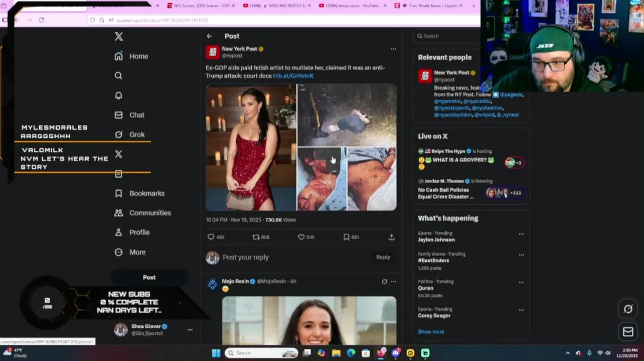Viewport: 644px width, 361px height.
Task: Click the blue Post button in sidebar
Action: (x=149, y=277)
